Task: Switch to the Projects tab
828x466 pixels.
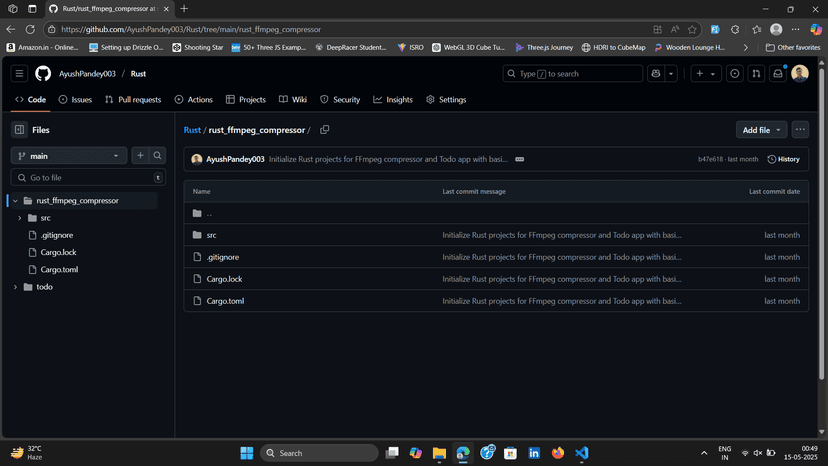Action: pos(246,99)
